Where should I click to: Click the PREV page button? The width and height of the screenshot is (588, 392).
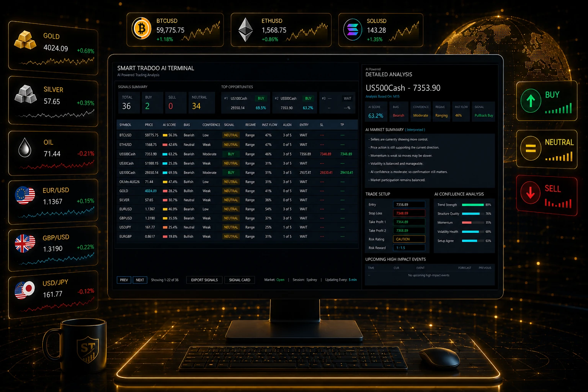[x=124, y=280]
